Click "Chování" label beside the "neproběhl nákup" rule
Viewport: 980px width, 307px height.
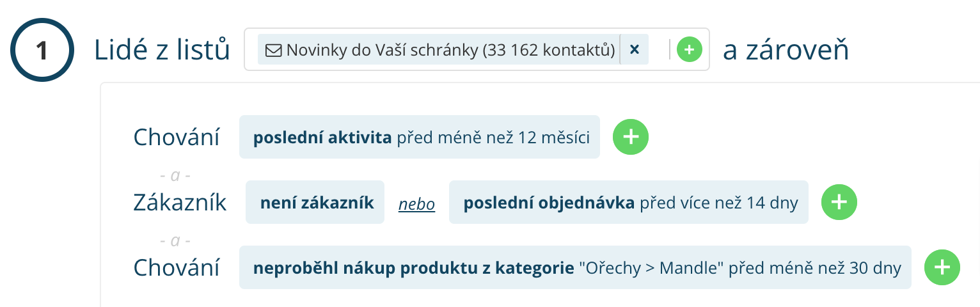(177, 268)
